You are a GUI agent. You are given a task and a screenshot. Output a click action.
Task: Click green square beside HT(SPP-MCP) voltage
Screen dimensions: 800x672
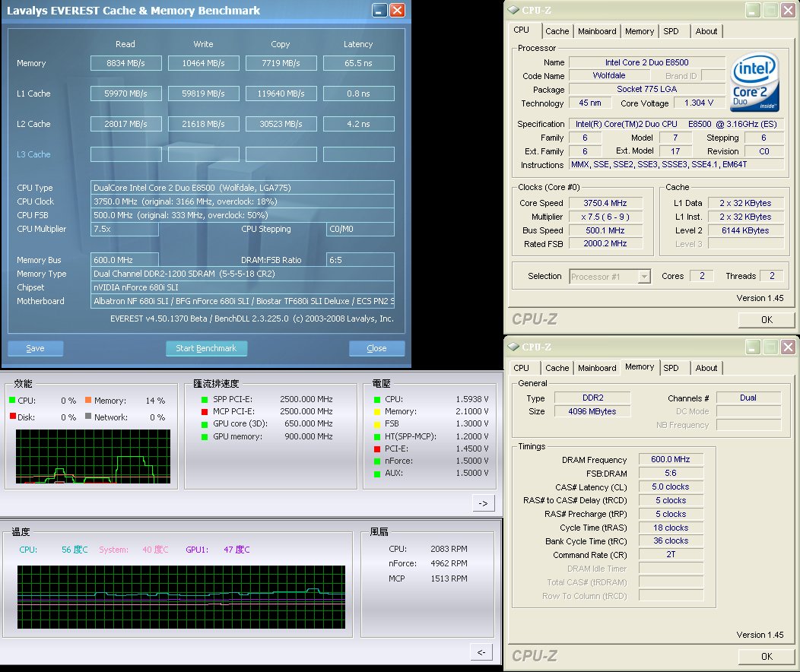[x=377, y=437]
